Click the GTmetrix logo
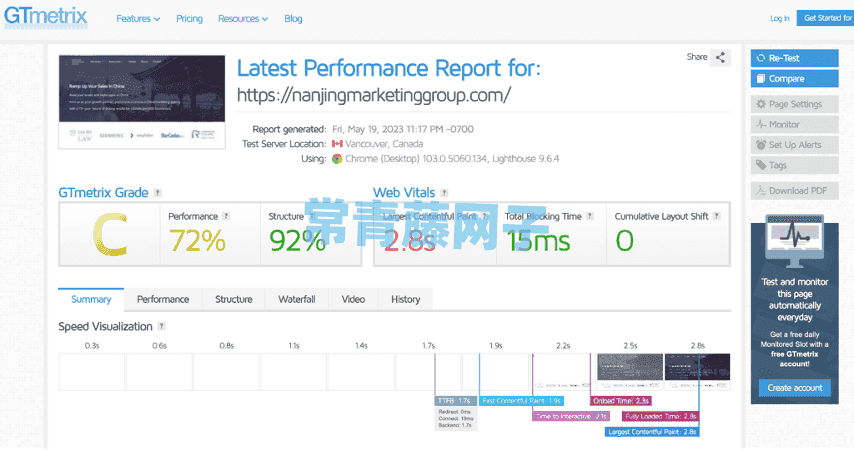Screen dimensions: 854x450 (46, 16)
